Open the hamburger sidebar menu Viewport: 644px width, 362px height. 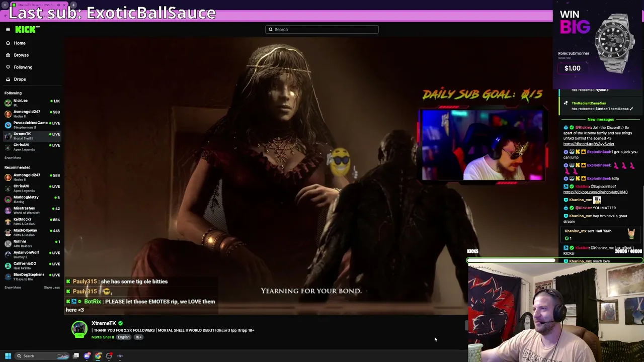pos(8,30)
